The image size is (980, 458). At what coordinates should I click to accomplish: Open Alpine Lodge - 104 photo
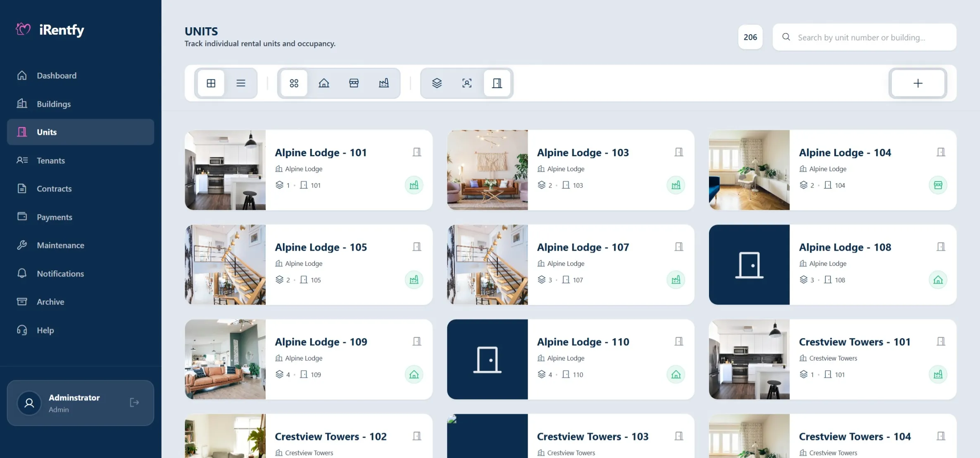(749, 170)
